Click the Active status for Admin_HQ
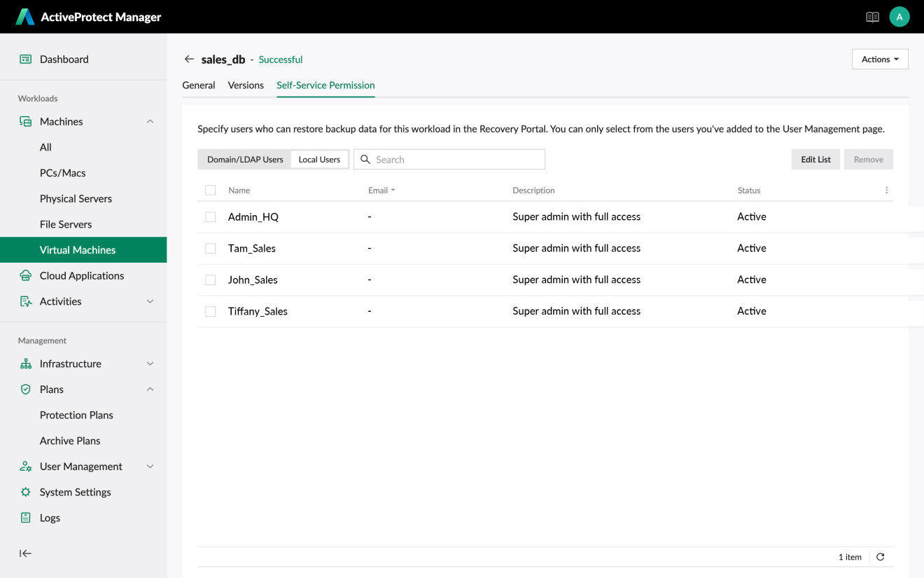This screenshot has height=578, width=924. [752, 217]
